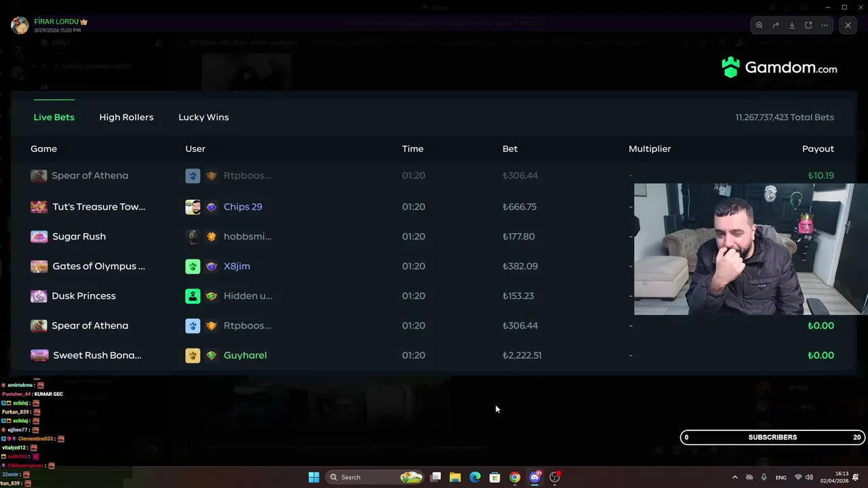The image size is (868, 488).
Task: Open the Gates of Olympus game name
Action: coord(99,266)
